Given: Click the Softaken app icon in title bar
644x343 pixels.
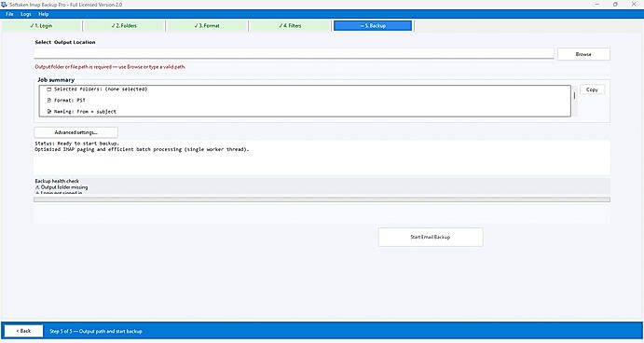Looking at the screenshot, I should 4,5.
